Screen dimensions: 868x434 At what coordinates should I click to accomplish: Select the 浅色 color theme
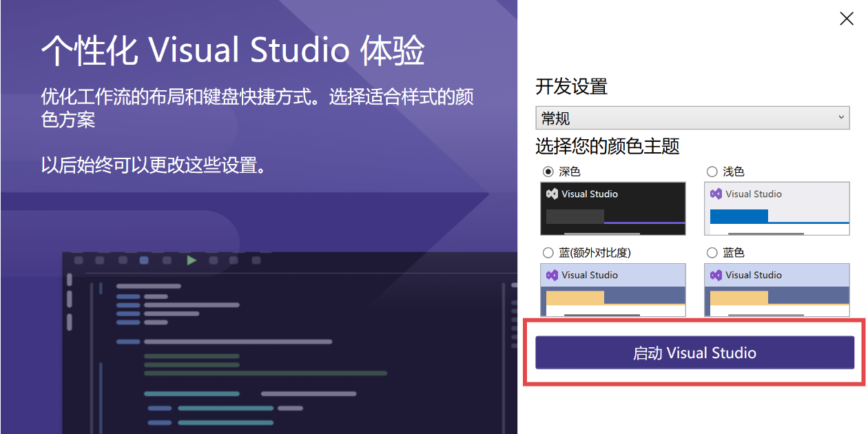[710, 172]
